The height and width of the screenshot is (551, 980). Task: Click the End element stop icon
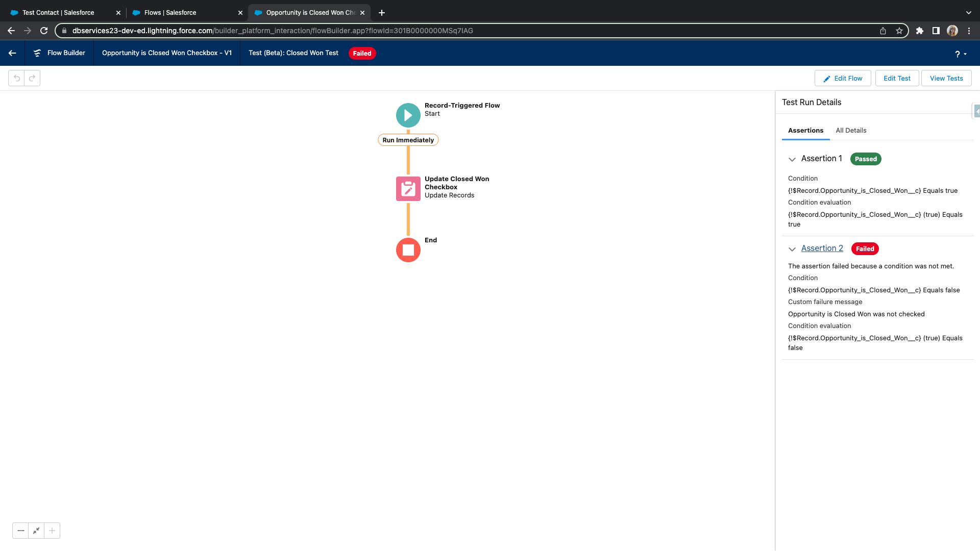(408, 250)
